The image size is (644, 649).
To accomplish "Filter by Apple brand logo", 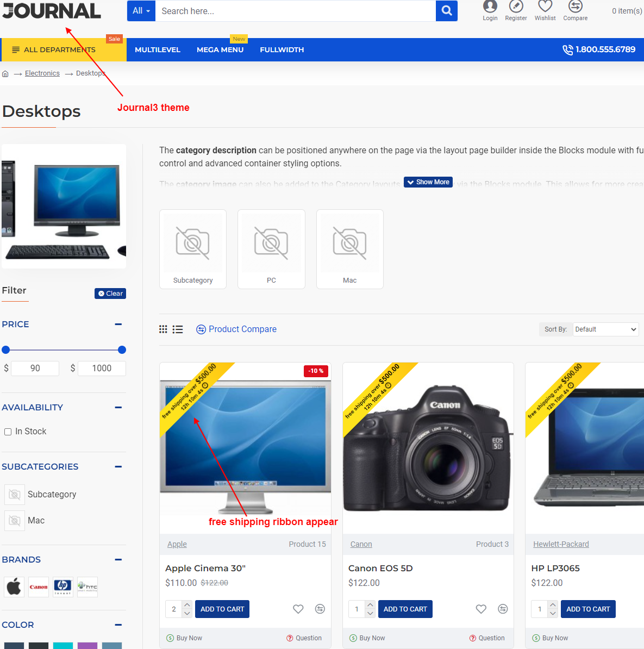I will point(14,587).
